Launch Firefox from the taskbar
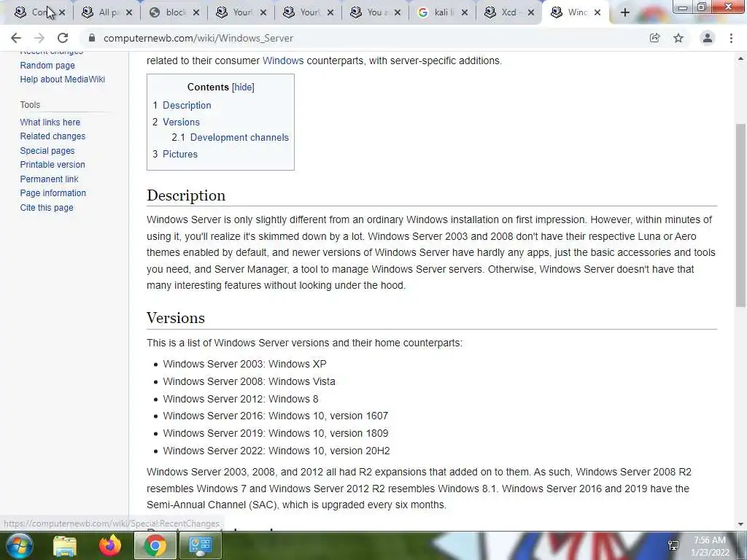 pyautogui.click(x=110, y=545)
